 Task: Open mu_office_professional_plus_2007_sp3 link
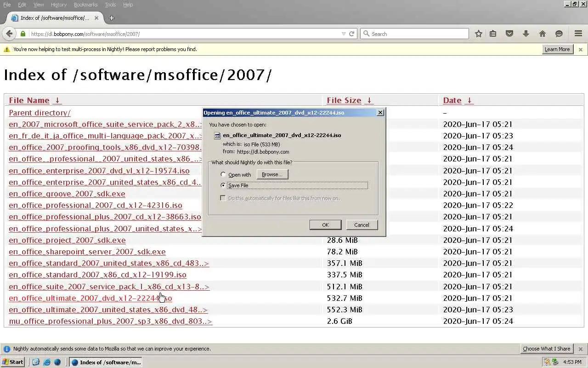coord(110,321)
